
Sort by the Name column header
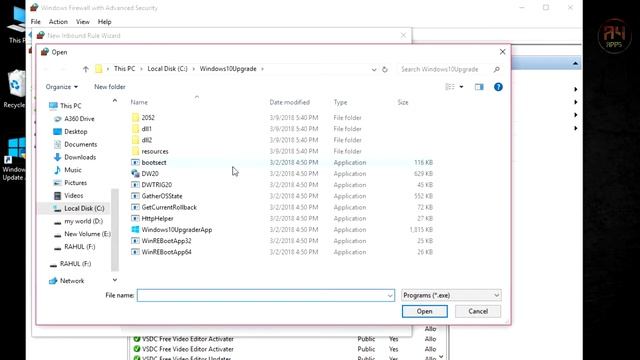(139, 102)
